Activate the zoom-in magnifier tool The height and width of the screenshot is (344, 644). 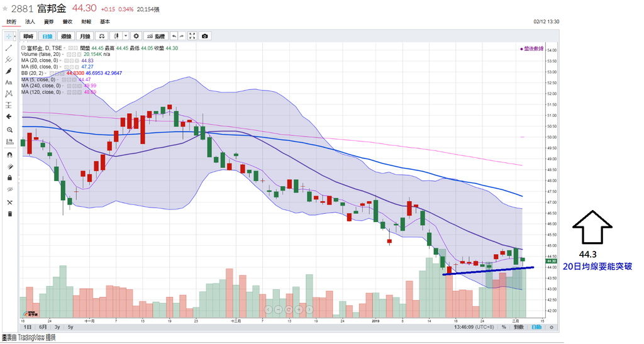[9, 130]
